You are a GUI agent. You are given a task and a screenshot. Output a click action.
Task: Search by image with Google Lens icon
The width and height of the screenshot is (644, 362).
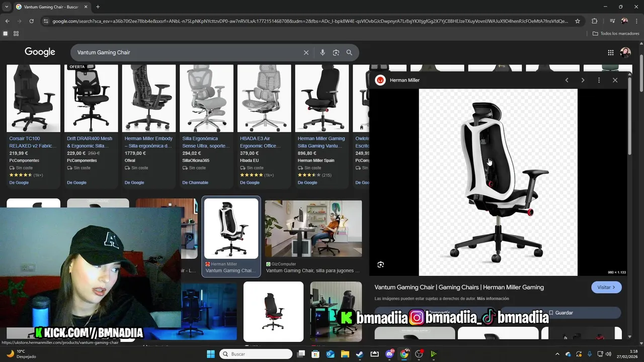[336, 52]
